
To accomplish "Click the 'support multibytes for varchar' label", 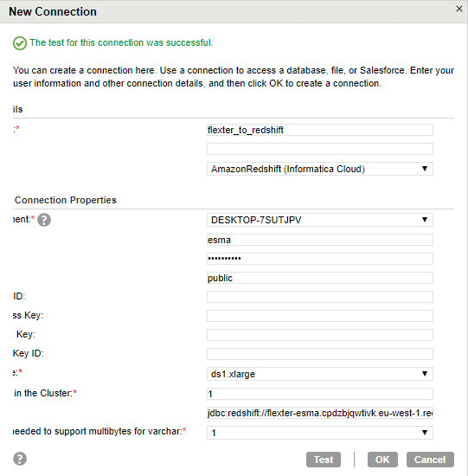I will pos(99,431).
